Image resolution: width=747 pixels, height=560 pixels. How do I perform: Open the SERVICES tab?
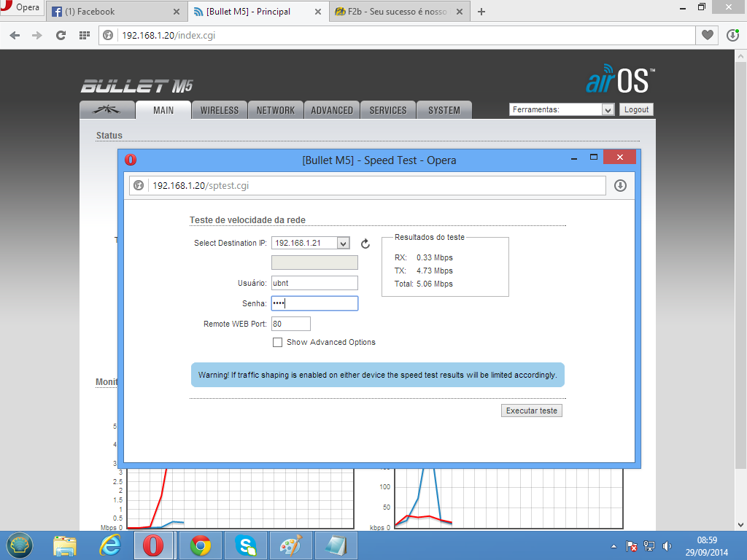pos(388,110)
